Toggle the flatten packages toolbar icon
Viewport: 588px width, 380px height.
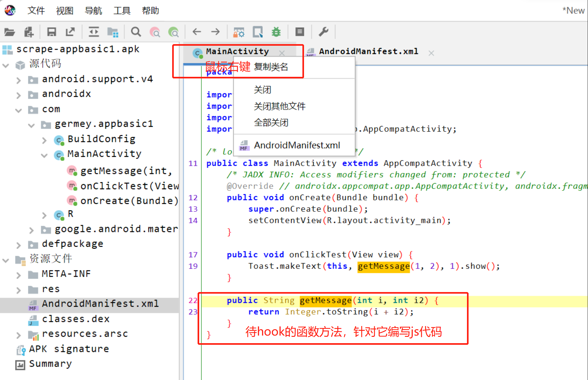(x=113, y=32)
